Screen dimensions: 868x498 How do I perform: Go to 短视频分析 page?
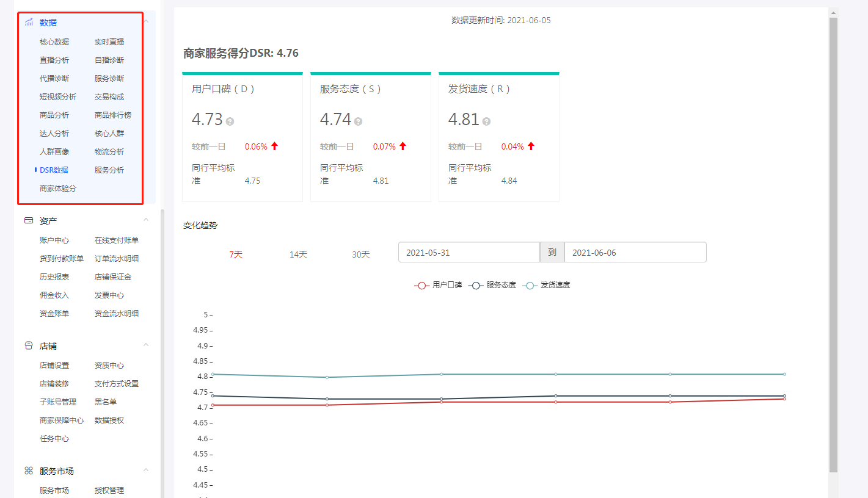[x=58, y=97]
